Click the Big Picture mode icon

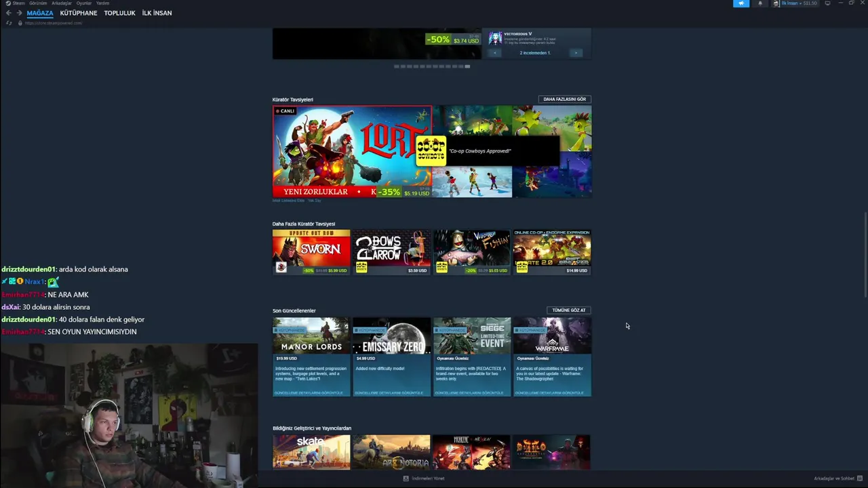click(827, 3)
